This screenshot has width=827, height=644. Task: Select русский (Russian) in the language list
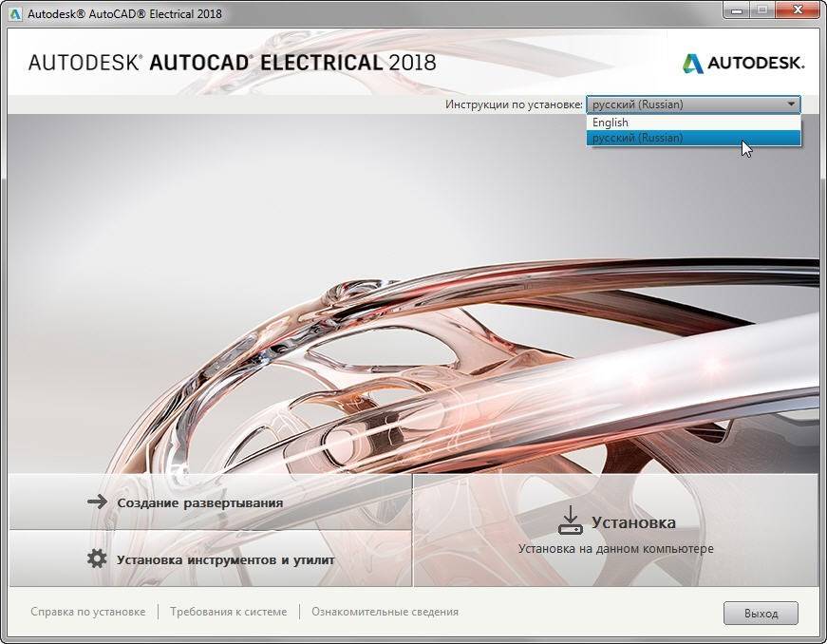[693, 138]
